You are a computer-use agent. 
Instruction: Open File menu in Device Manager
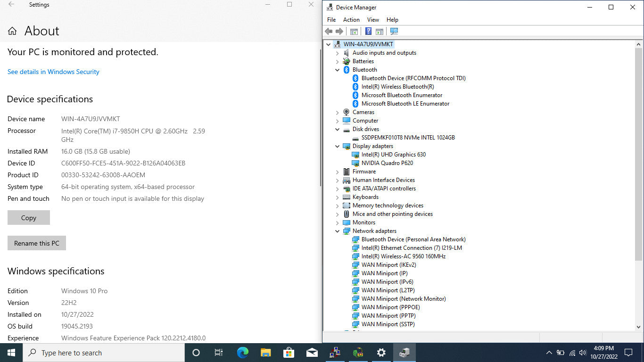click(x=331, y=20)
